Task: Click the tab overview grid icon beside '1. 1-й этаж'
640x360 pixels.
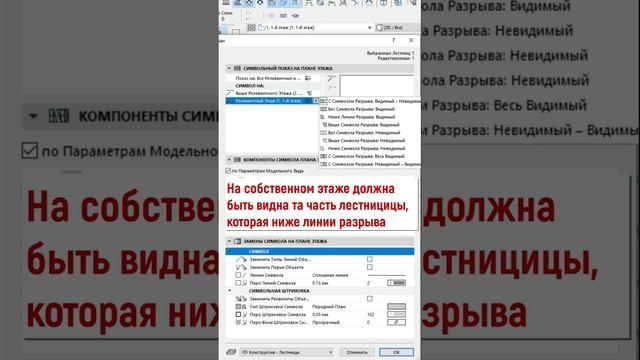Action: tap(251, 27)
